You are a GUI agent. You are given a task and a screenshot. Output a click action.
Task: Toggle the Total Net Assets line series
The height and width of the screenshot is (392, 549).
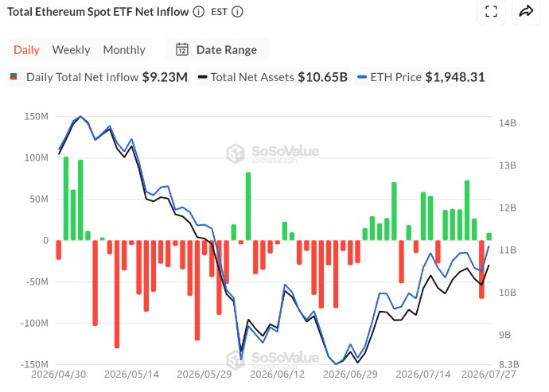[272, 77]
